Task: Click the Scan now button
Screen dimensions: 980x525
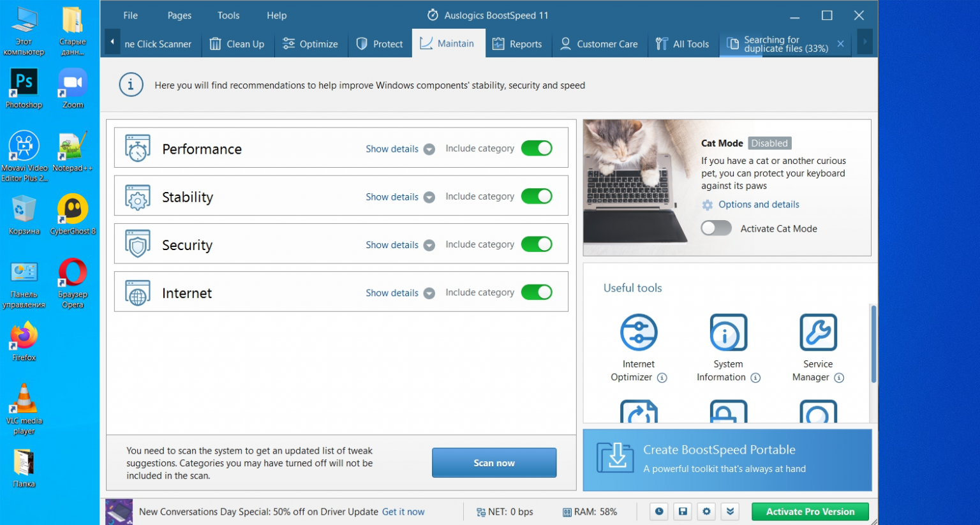Action: (494, 462)
